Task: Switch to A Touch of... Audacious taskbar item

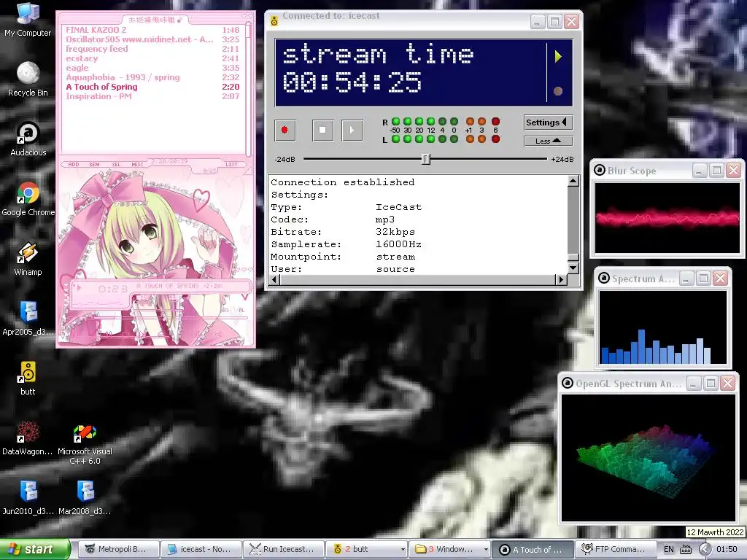Action: [532, 549]
